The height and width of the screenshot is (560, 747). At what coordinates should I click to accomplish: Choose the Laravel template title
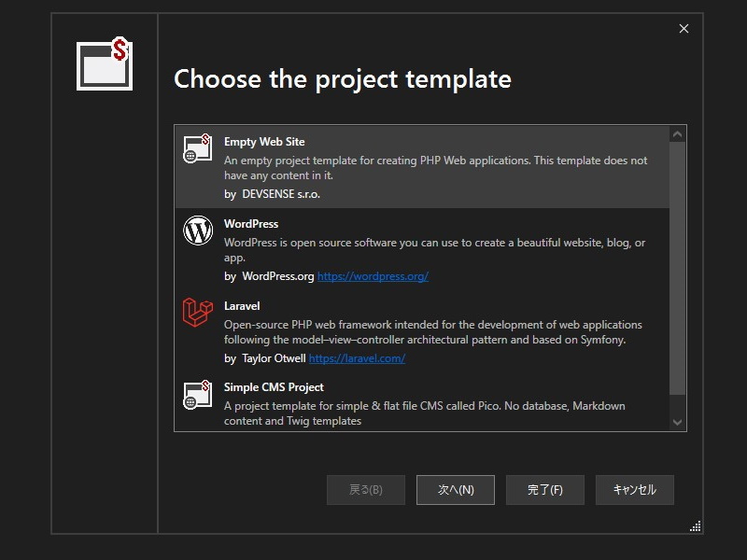242,306
